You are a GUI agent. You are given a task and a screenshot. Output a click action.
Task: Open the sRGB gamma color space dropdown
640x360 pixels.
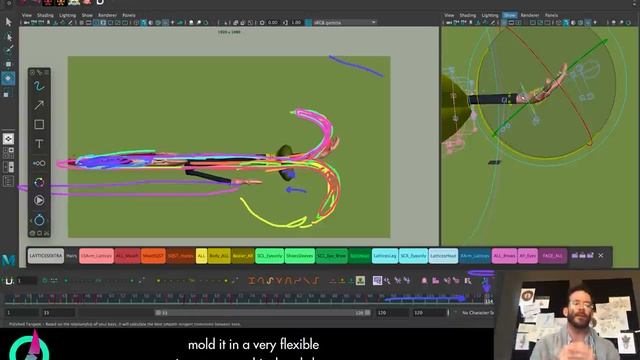coord(344,22)
